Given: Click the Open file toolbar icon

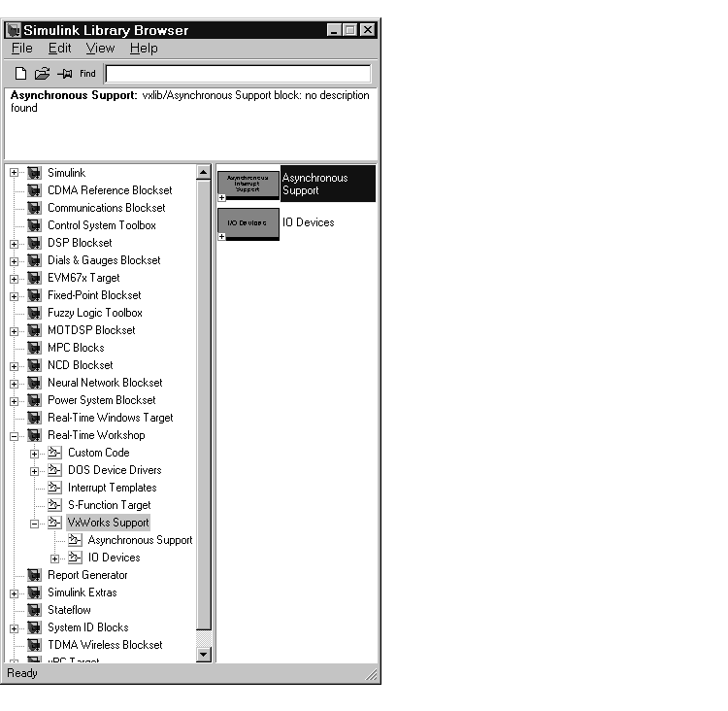Looking at the screenshot, I should (x=43, y=74).
